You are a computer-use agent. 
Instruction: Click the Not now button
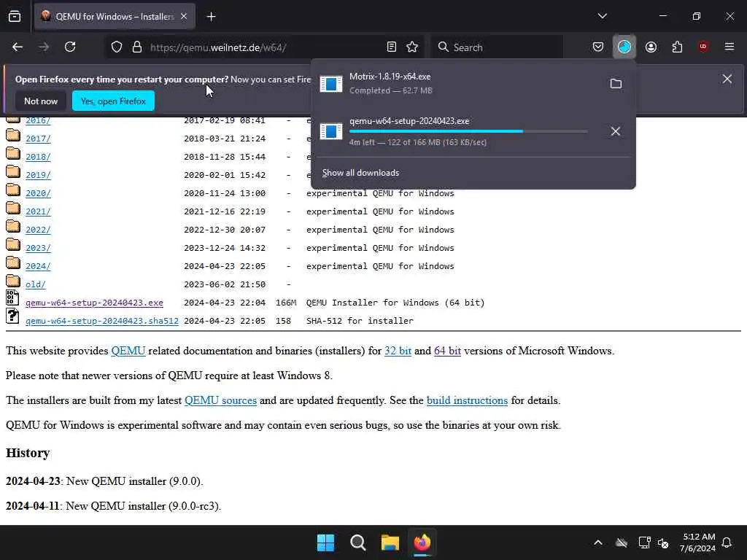tap(41, 101)
